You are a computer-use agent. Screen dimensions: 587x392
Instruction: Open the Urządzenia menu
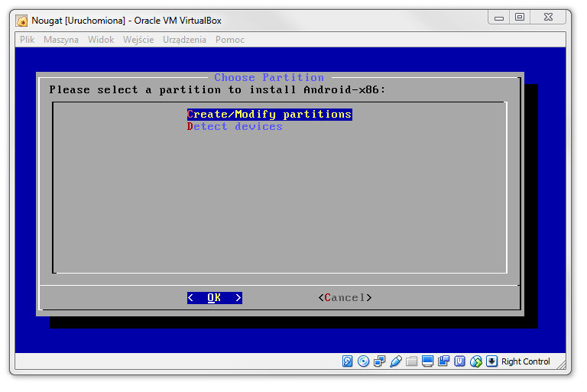click(x=184, y=40)
